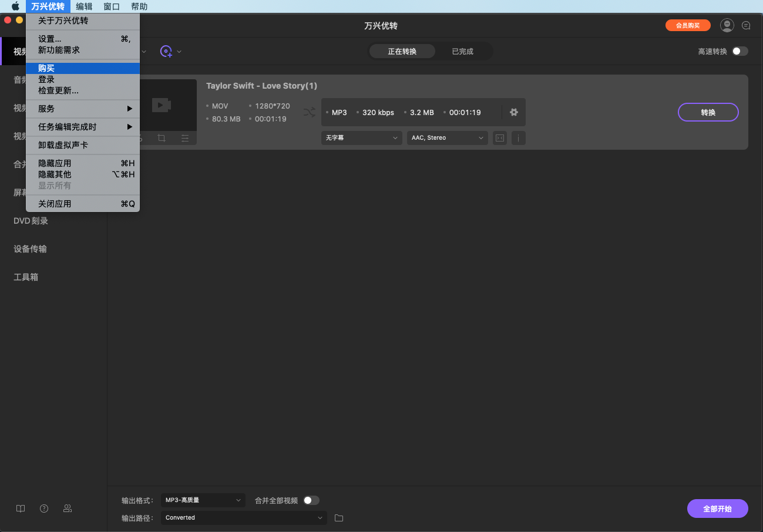763x532 pixels.
Task: Open the 无字幕 subtitle dropdown
Action: click(361, 138)
